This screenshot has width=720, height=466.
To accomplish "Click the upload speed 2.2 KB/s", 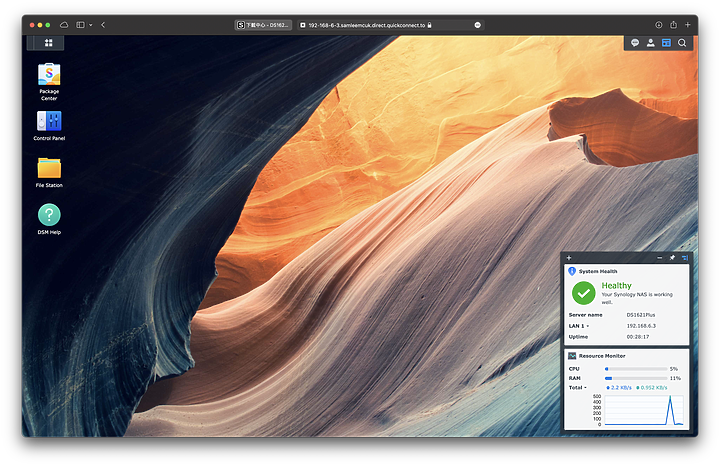I will click(x=619, y=387).
